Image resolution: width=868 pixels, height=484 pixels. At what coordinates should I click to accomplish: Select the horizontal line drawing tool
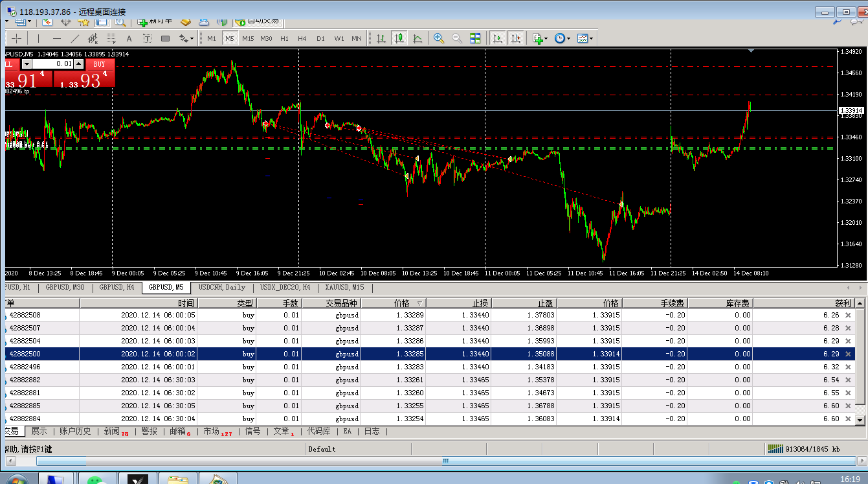pos(57,38)
